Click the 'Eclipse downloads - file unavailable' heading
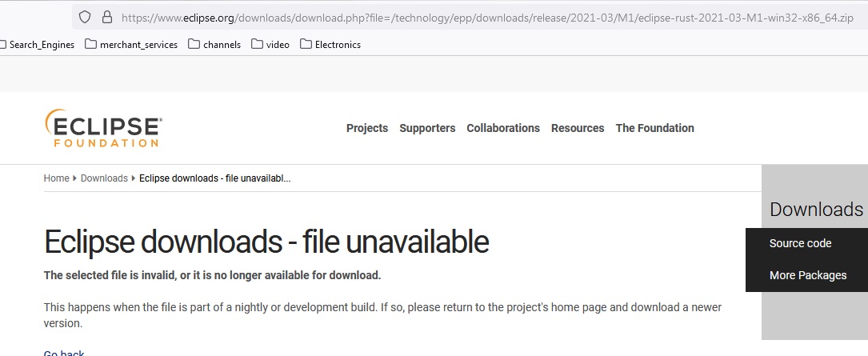 click(x=266, y=242)
